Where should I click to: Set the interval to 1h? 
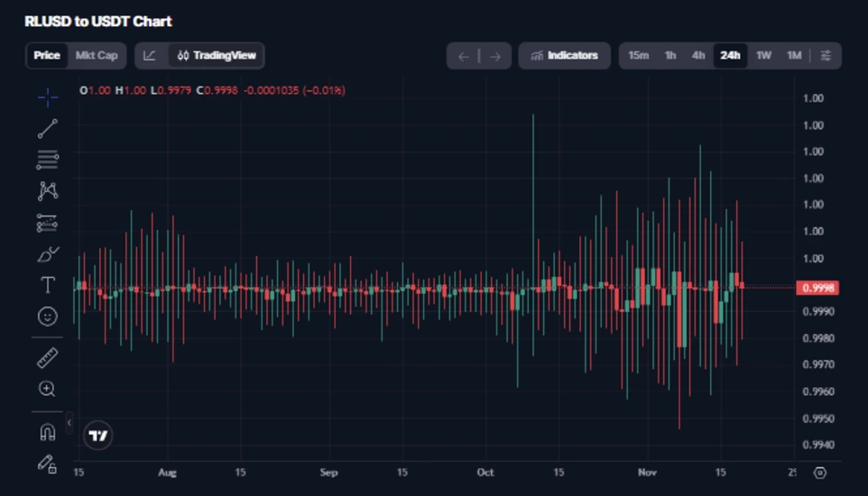tap(669, 55)
